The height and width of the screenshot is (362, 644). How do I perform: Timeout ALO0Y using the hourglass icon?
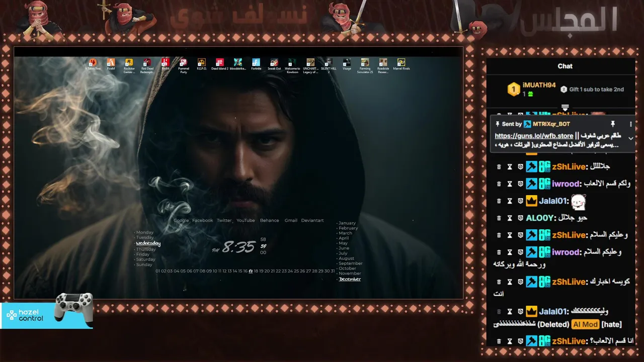point(509,218)
